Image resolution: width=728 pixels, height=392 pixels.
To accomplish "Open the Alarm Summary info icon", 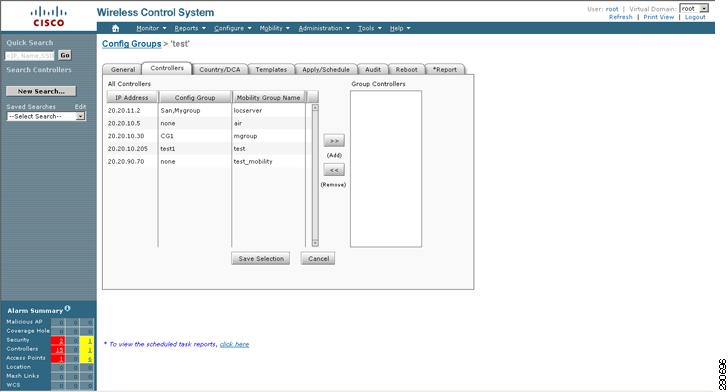I will coord(68,308).
